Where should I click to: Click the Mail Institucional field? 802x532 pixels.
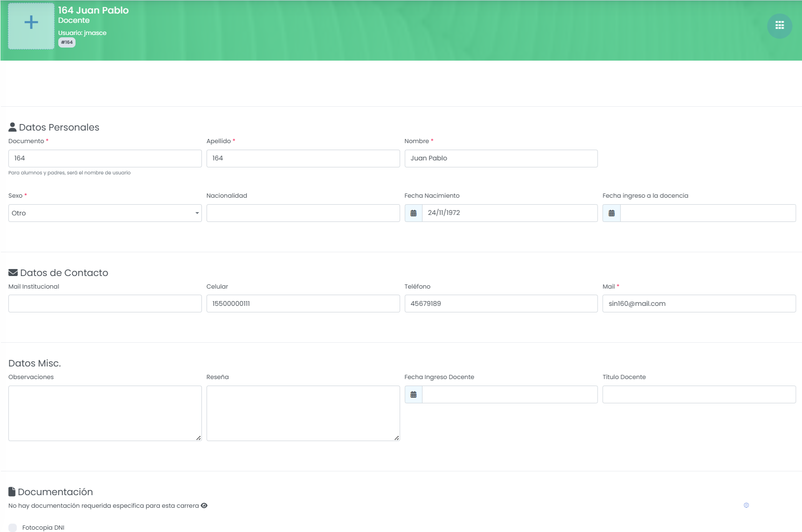coord(105,304)
